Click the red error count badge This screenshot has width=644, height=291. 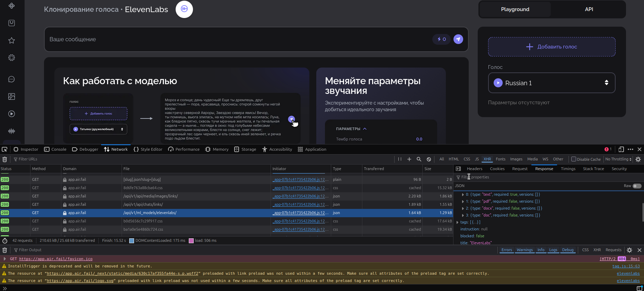pyautogui.click(x=608, y=149)
